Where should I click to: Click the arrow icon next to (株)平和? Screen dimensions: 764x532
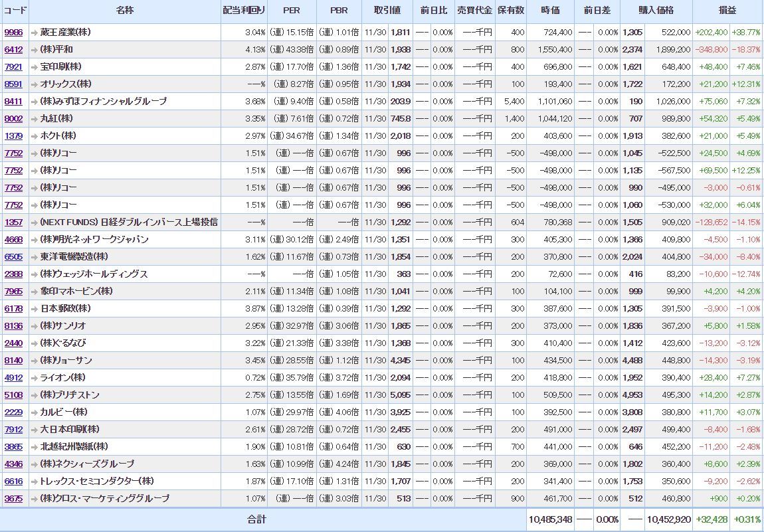35,50
